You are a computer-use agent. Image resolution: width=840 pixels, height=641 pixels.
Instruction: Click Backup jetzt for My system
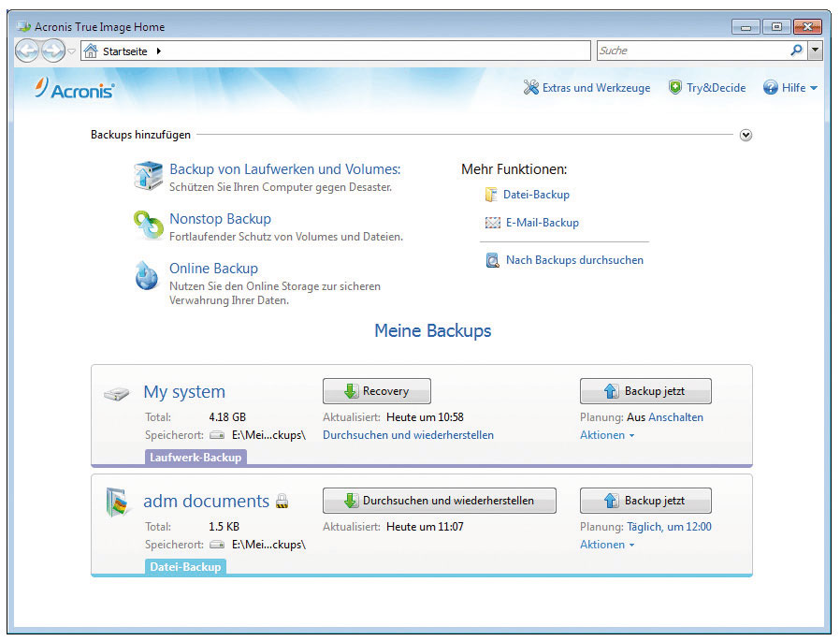click(x=645, y=391)
